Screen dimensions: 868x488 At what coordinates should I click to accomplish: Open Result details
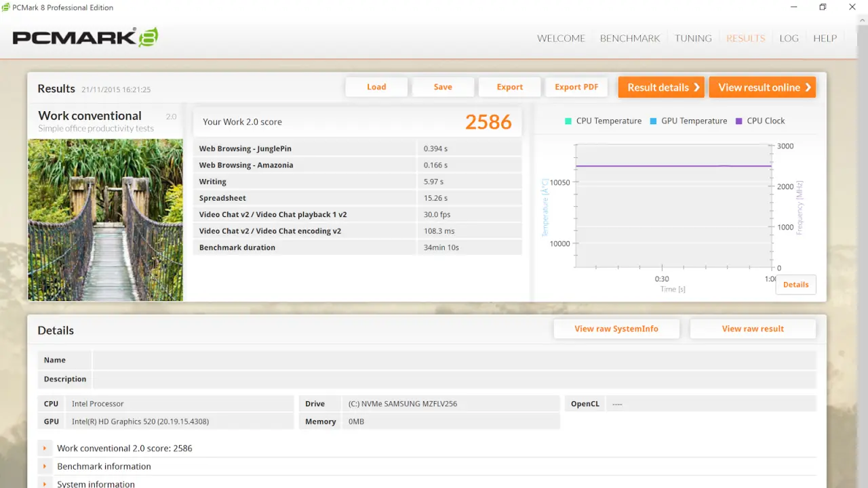click(661, 87)
